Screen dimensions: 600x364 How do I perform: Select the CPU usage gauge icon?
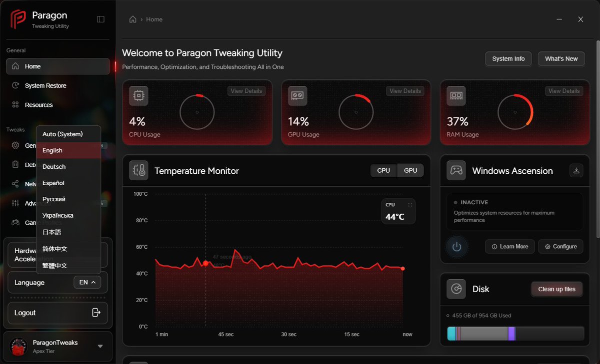click(x=138, y=95)
